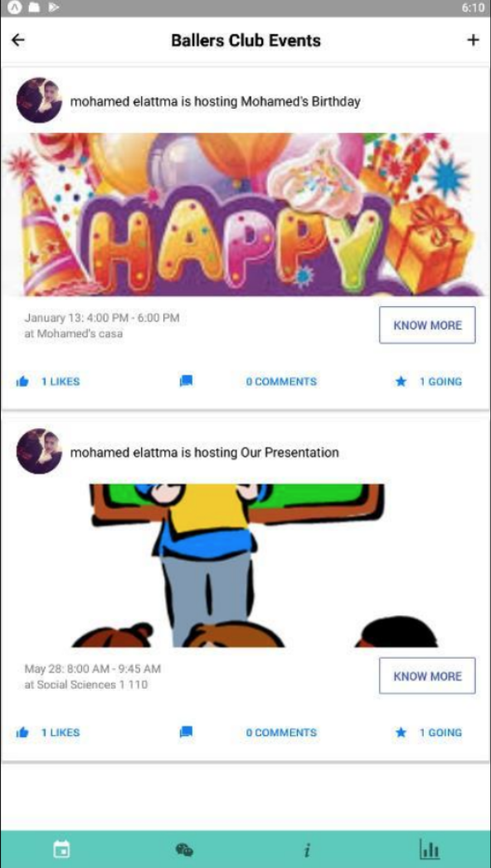The image size is (491, 868).
Task: Like the Our Presentation event thumbs-up
Action: tap(22, 733)
